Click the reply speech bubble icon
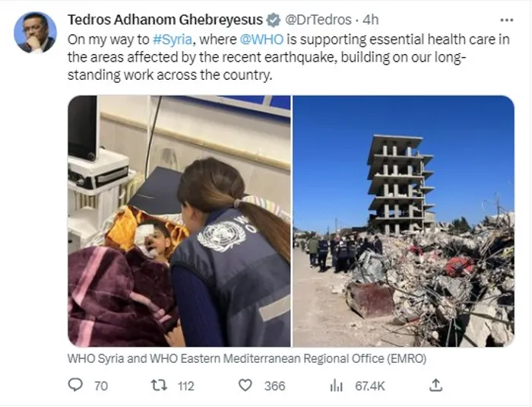532x407 pixels. point(75,385)
